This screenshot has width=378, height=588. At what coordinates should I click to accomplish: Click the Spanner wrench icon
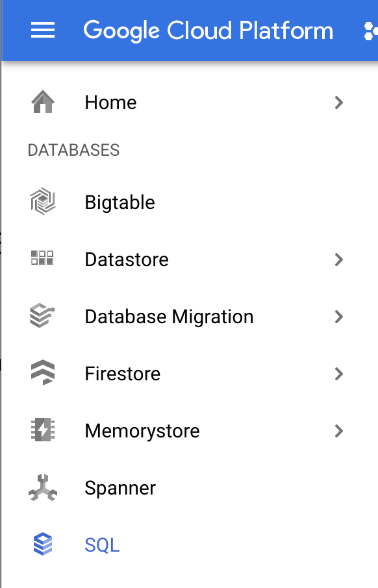[x=43, y=488]
